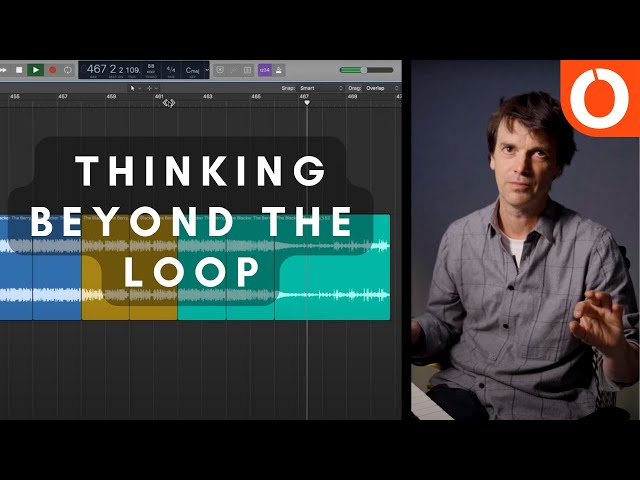Click the Cmaj key signature display
Image resolution: width=640 pixels, height=480 pixels.
click(x=192, y=70)
